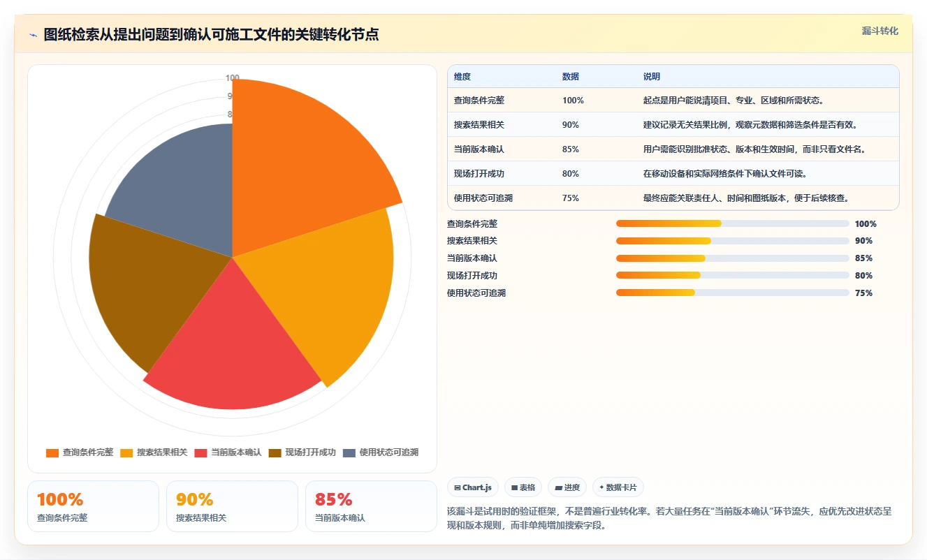Toggle 当前版本确认 legend swatch in chart
The image size is (927, 560).
(x=201, y=452)
